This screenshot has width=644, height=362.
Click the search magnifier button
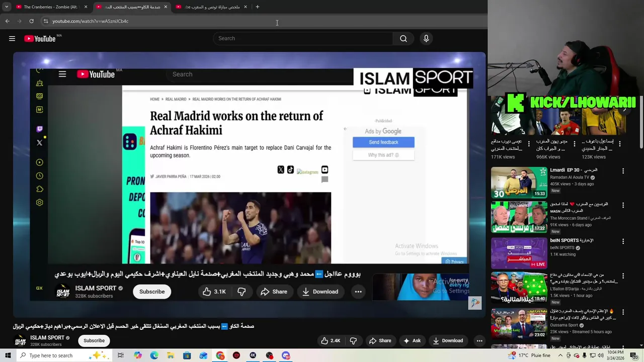tap(404, 38)
